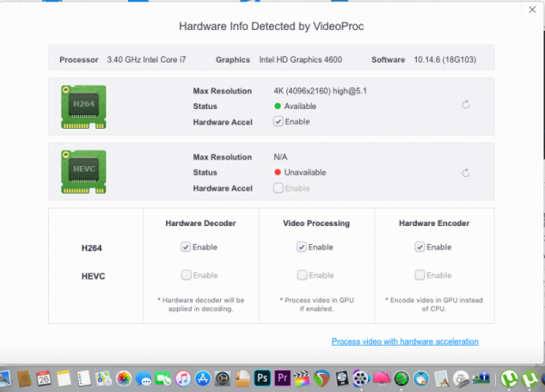Click the Hardware Decoder column header
545x392 pixels.
click(x=201, y=223)
